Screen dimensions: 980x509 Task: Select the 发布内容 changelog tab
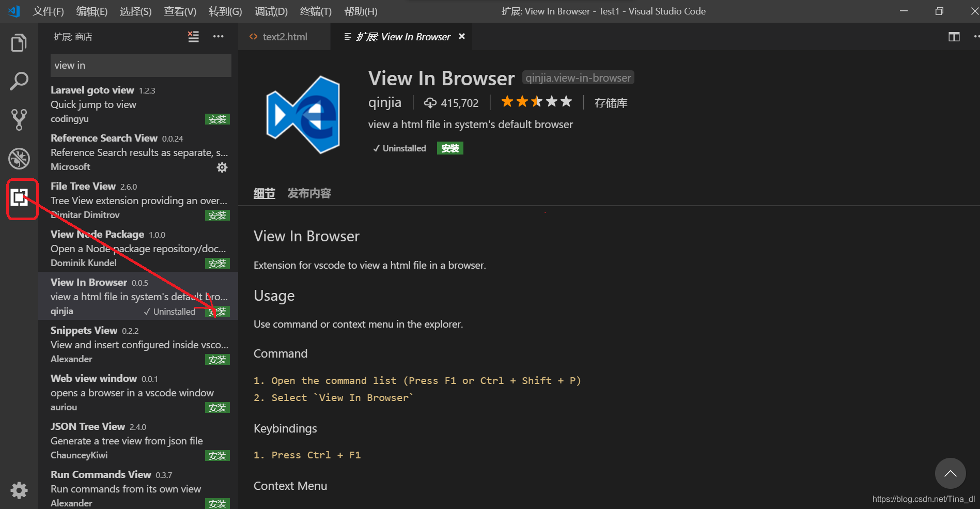[x=309, y=193]
